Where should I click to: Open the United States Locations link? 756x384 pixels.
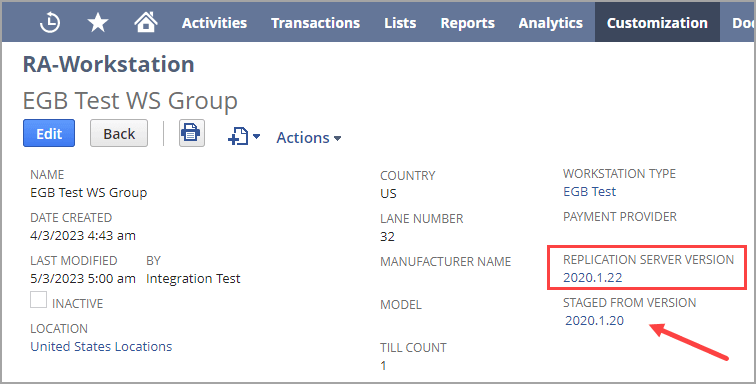(x=101, y=346)
